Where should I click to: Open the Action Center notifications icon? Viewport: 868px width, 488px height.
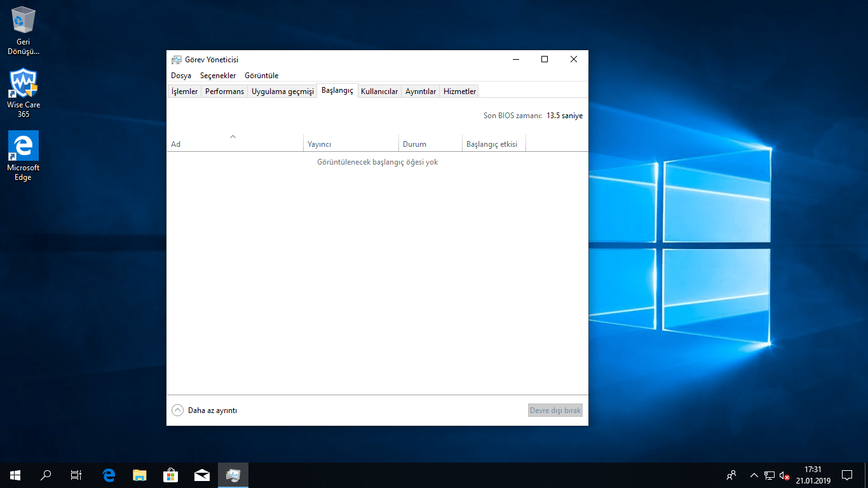pos(847,475)
